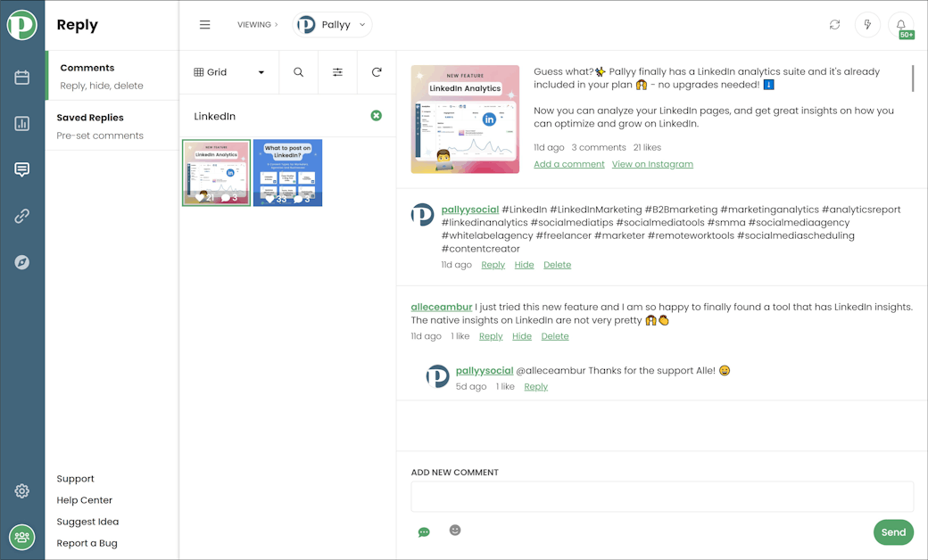The height and width of the screenshot is (560, 928).
Task: Open the analytics chart icon
Action: coord(22,124)
